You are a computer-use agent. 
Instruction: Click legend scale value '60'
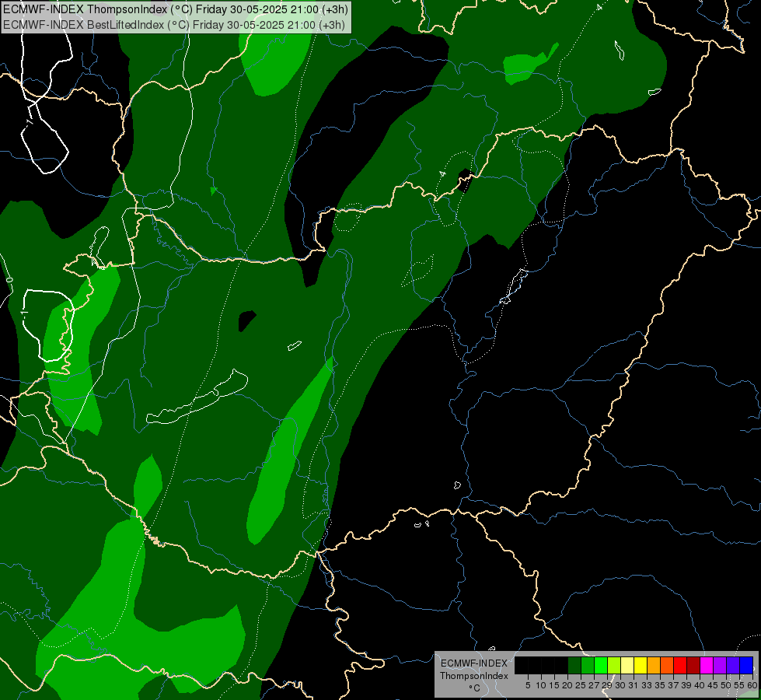point(752,685)
